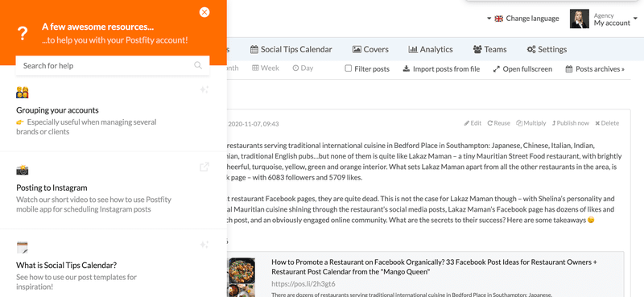Click the notepad icon above What is Social Tips Calendar

pos(23,247)
